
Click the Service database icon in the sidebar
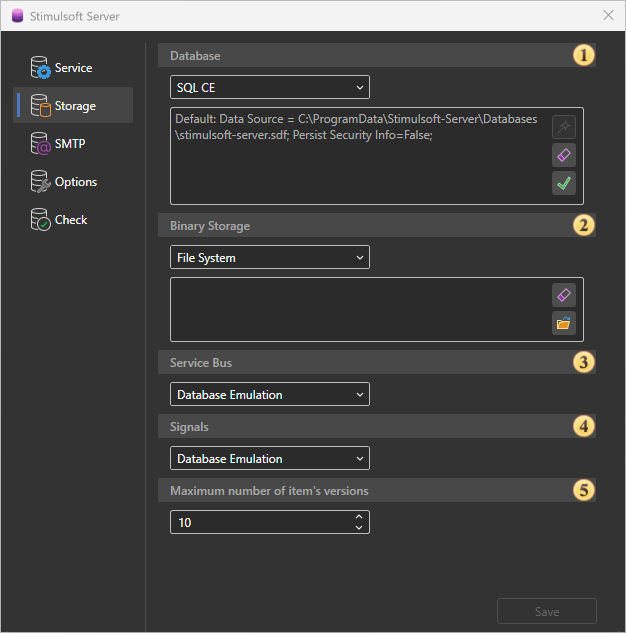pyautogui.click(x=41, y=68)
